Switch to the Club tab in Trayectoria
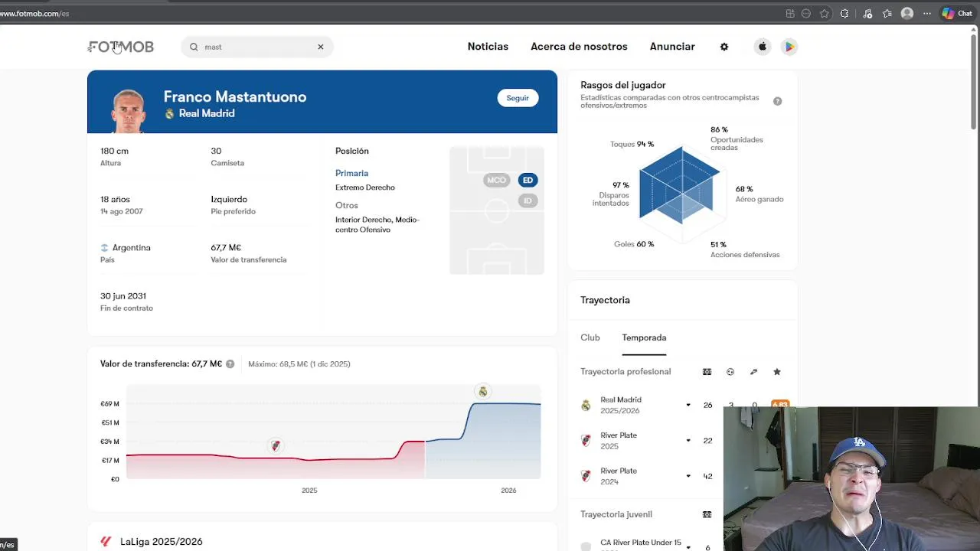This screenshot has width=980, height=551. point(590,337)
